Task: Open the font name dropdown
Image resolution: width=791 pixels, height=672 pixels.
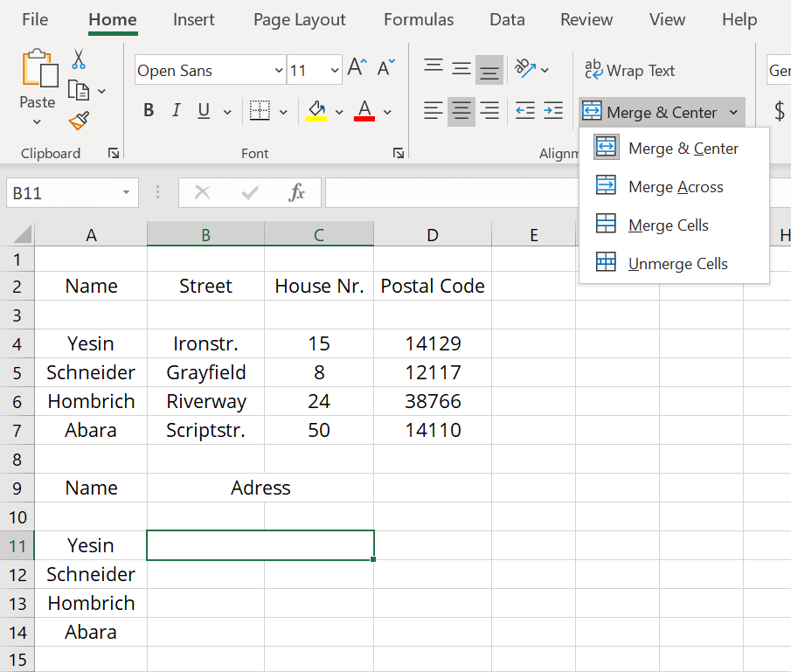Action: point(279,71)
